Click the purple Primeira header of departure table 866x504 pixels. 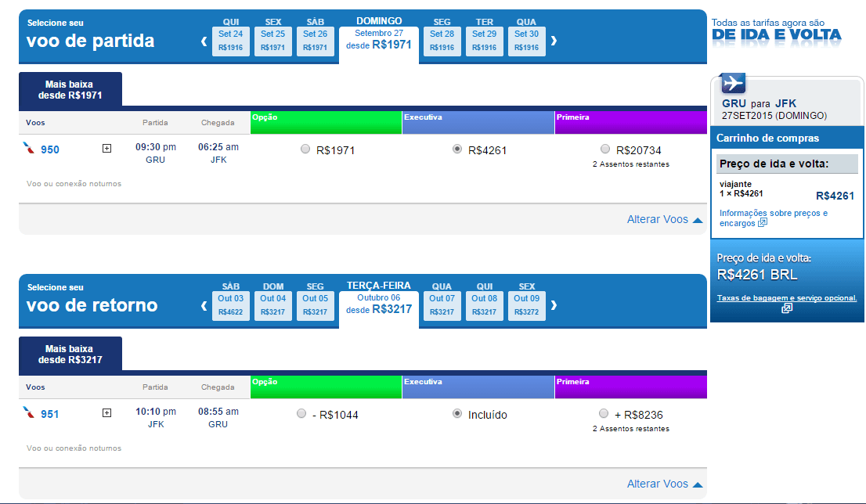pyautogui.click(x=630, y=123)
